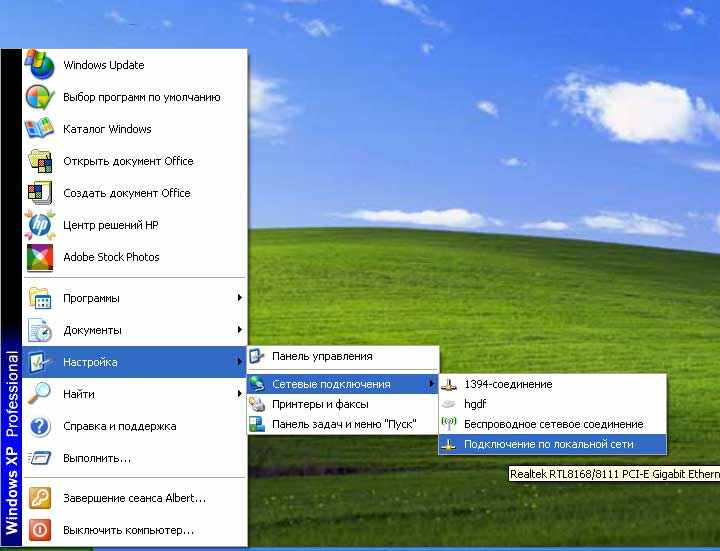The height and width of the screenshot is (551, 720).
Task: Select Сетевые подключения item
Action: [x=343, y=384]
